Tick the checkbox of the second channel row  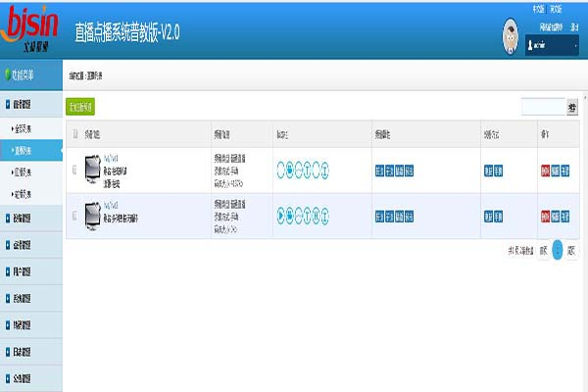click(x=74, y=216)
